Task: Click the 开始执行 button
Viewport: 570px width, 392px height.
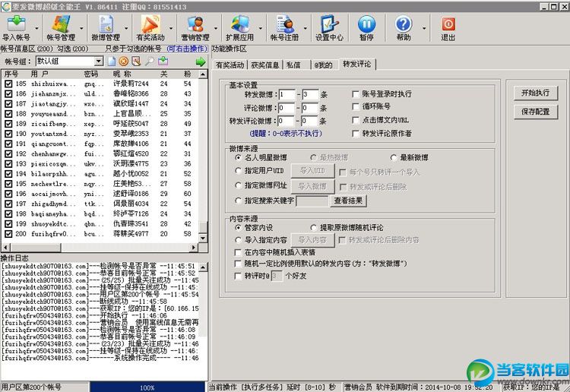Action: 536,93
